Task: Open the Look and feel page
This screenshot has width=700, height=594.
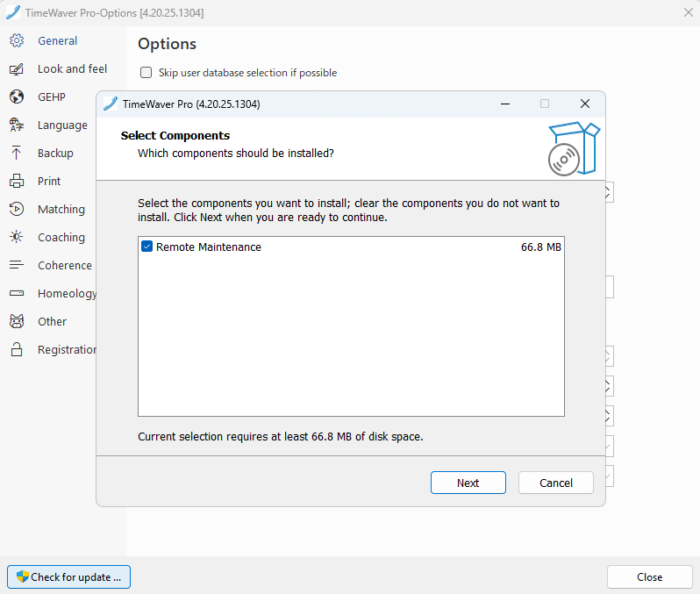Action: 72,68
